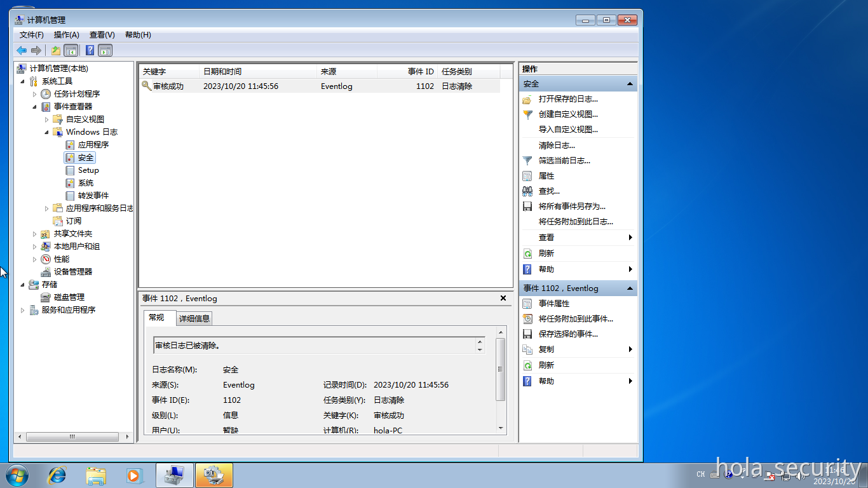Image resolution: width=868 pixels, height=488 pixels.
Task: Click the Help question mark toolbar icon
Action: pos(90,51)
